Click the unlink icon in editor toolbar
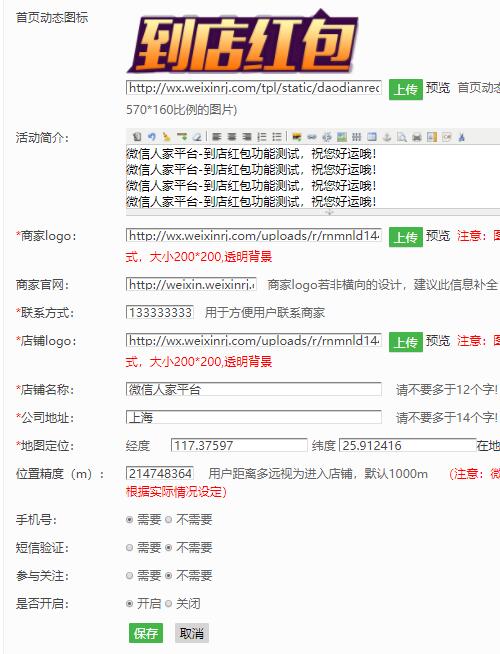 point(327,136)
